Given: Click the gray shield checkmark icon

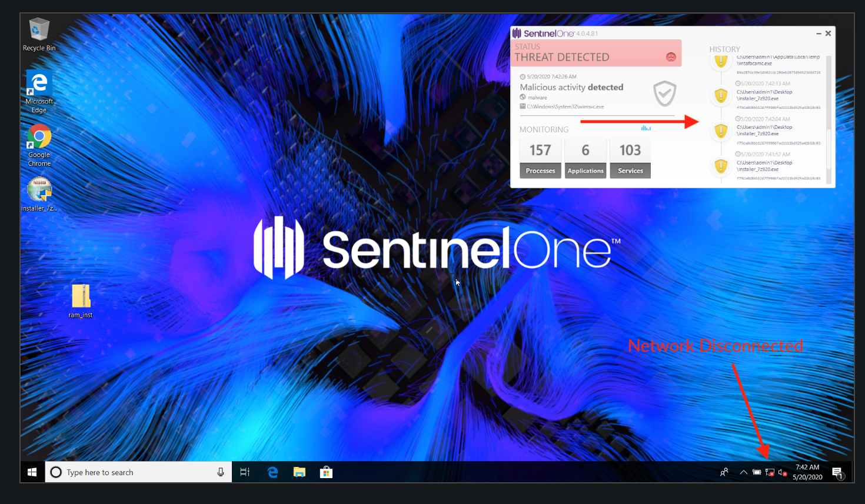Looking at the screenshot, I should point(664,94).
